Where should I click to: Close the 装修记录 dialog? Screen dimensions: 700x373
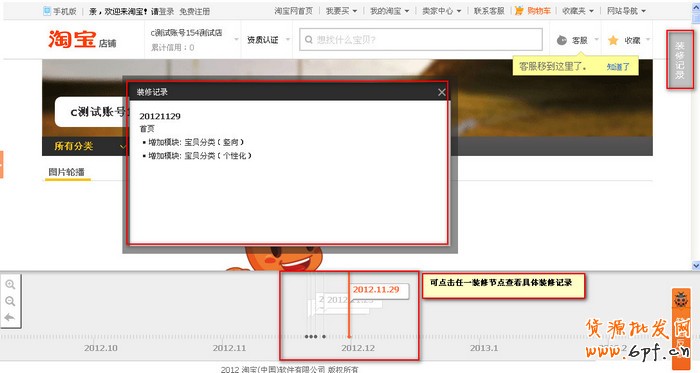[442, 92]
